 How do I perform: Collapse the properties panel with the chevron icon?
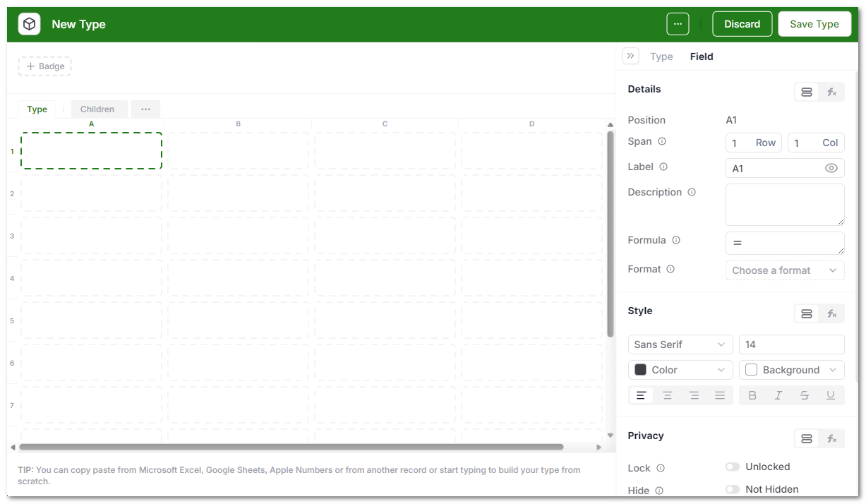[630, 56]
